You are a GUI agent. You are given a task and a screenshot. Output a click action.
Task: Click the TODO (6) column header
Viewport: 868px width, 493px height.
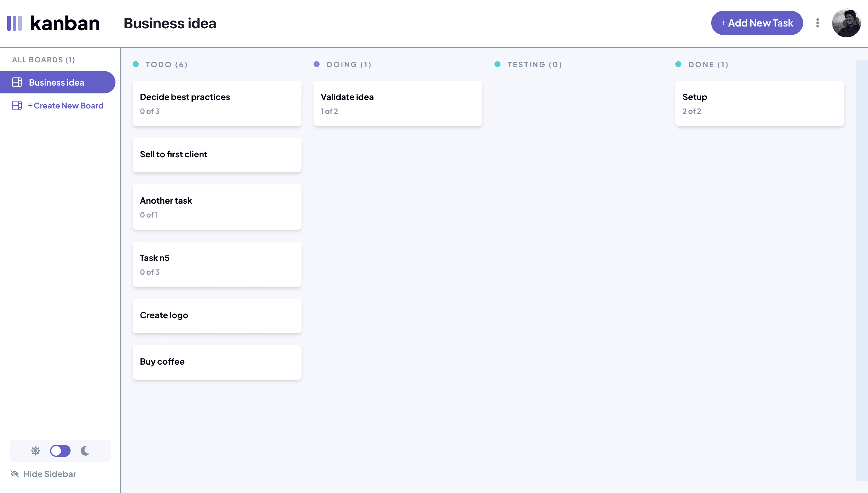tap(166, 64)
